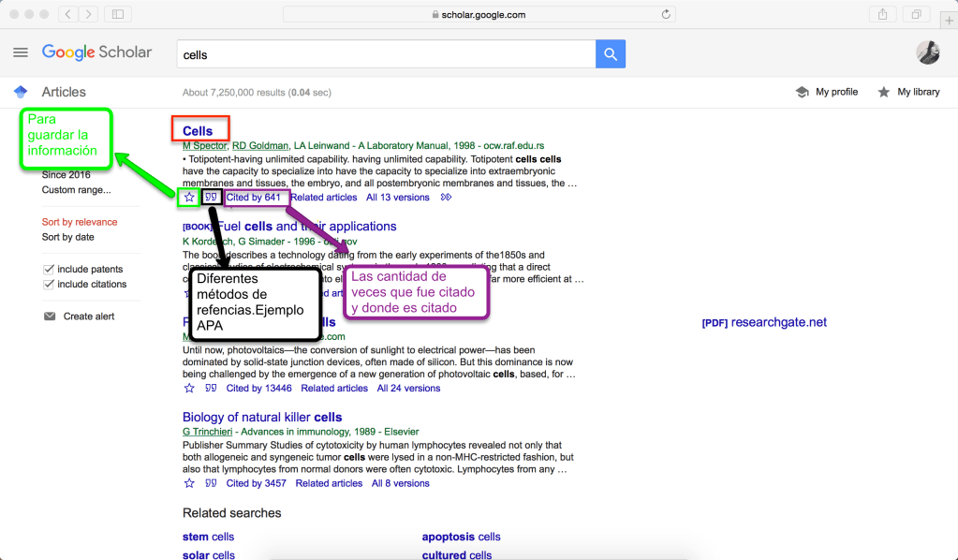The height and width of the screenshot is (560, 958).
Task: Select 'Custom range...' date filter
Action: [x=76, y=190]
